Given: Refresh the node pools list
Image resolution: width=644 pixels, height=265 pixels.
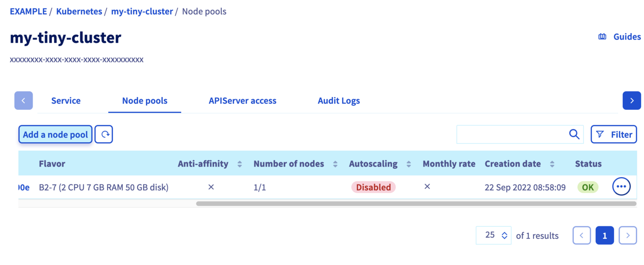Looking at the screenshot, I should pos(103,134).
